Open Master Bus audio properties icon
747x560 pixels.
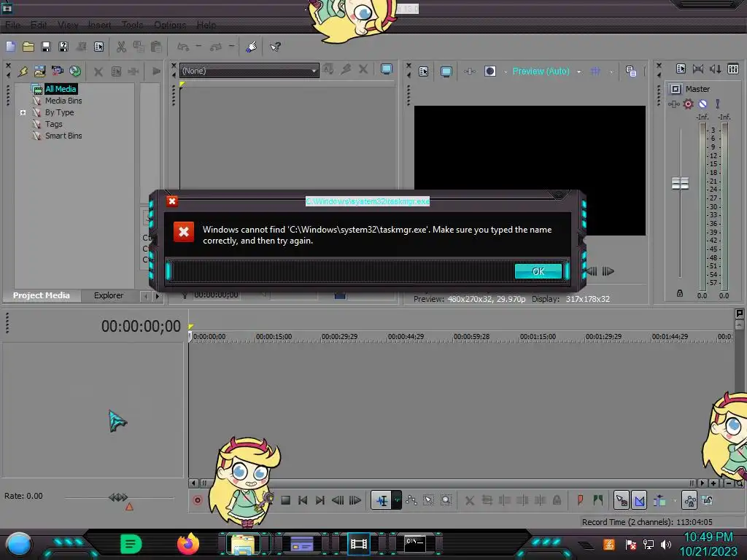(681, 69)
